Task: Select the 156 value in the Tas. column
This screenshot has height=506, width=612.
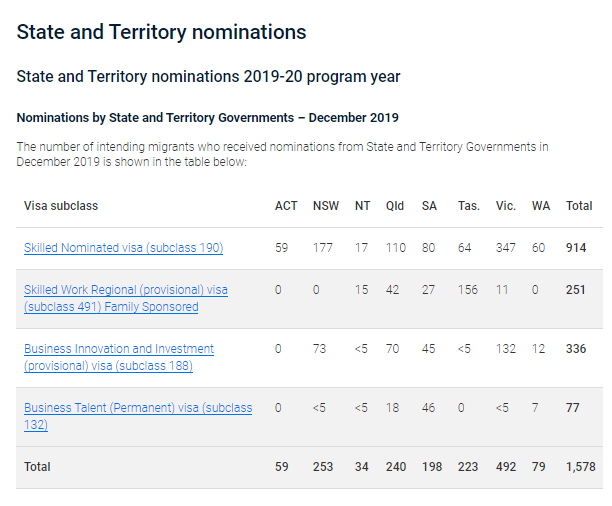Action: pos(468,290)
